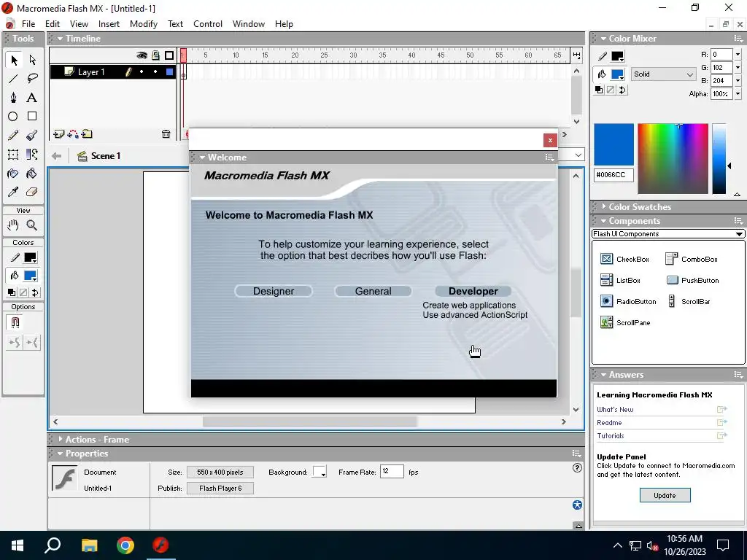Select the Zoom tool
747x560 pixels.
pyautogui.click(x=32, y=225)
